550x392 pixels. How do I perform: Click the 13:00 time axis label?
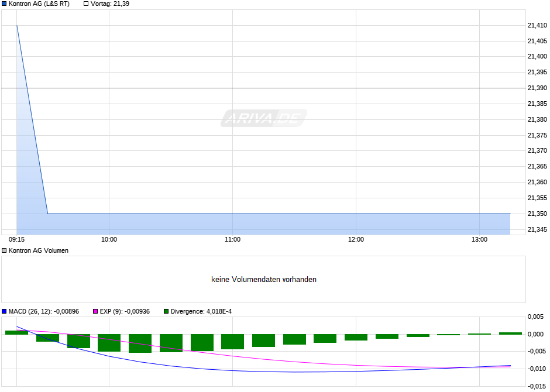tap(480, 239)
